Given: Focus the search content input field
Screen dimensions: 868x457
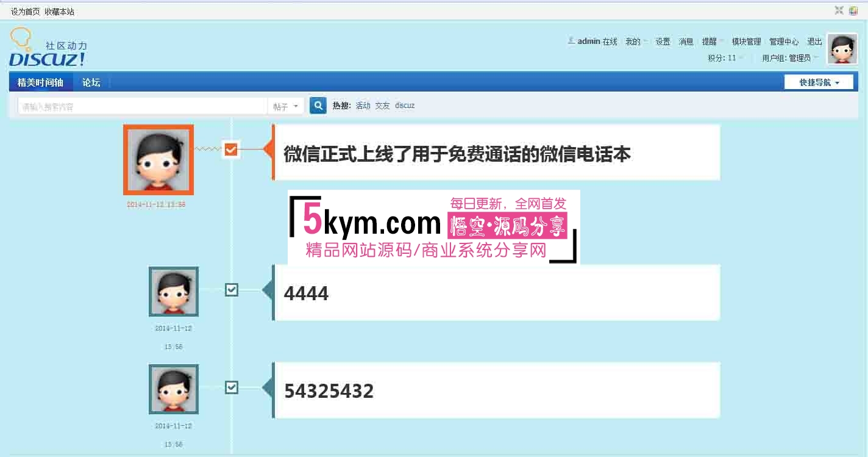Looking at the screenshot, I should coord(143,106).
